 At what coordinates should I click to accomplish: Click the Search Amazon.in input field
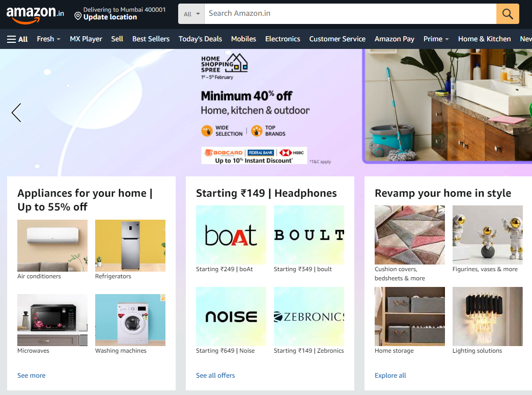[350, 14]
